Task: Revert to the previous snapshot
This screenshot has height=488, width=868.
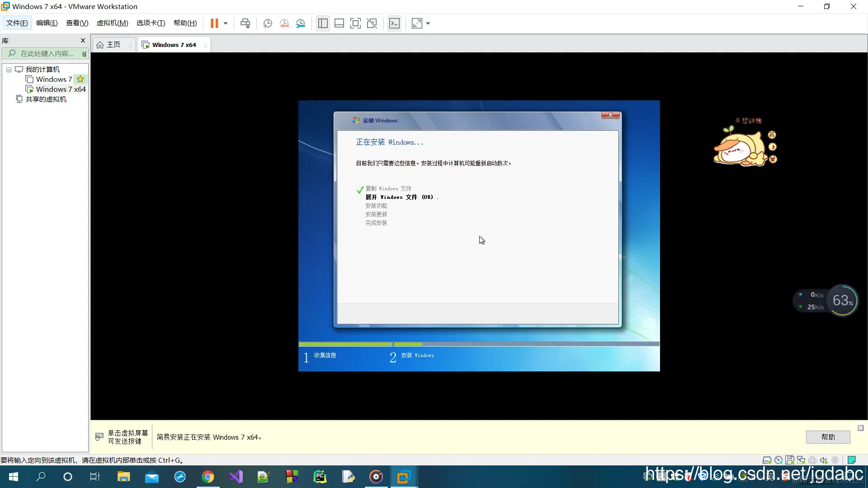Action: tap(284, 23)
